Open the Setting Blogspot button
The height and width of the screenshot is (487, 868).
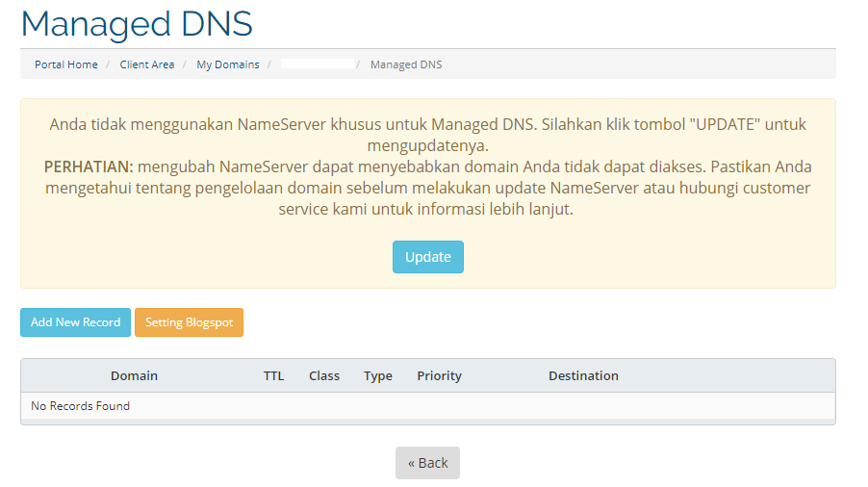coord(189,322)
